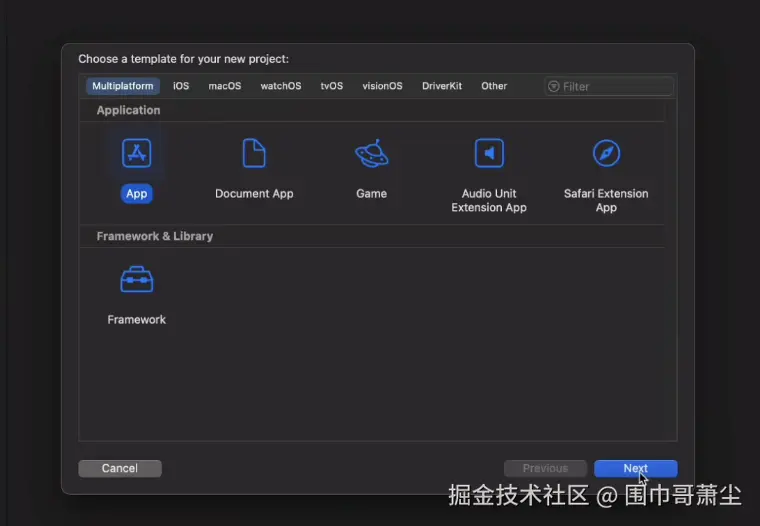Switch to the visionOS tab

[382, 86]
